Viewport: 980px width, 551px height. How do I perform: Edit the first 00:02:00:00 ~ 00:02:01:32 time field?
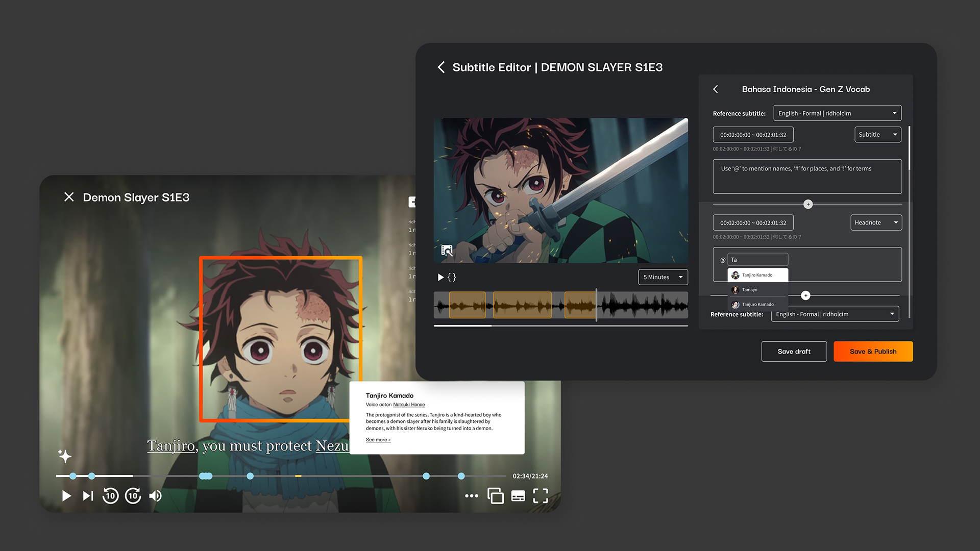[x=753, y=135]
